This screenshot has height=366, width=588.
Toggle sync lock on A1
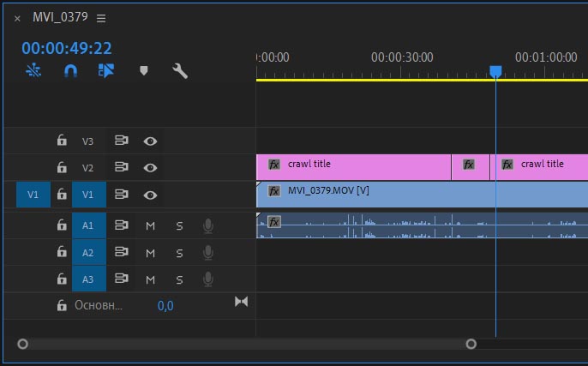(x=122, y=225)
